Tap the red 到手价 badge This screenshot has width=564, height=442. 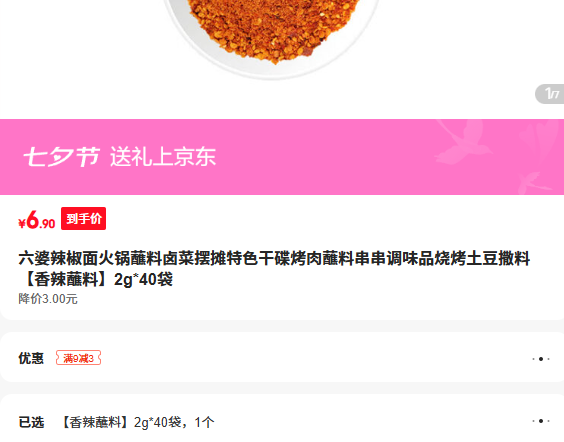83,218
